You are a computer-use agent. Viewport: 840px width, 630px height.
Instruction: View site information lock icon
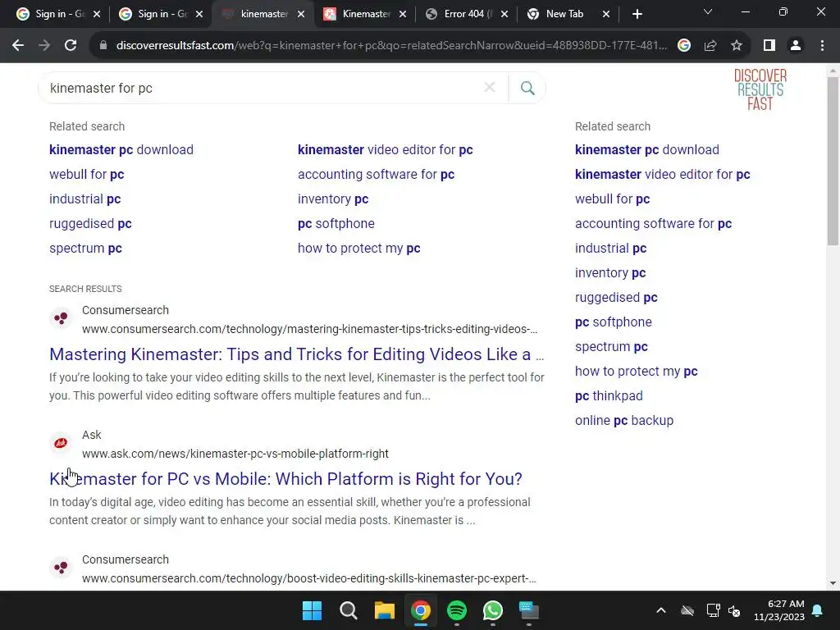click(103, 46)
